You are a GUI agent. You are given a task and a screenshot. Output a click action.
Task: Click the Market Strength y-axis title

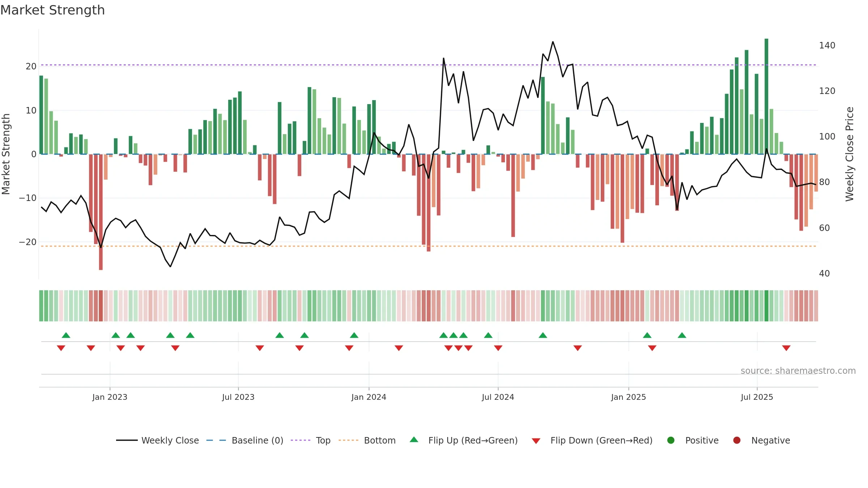pyautogui.click(x=6, y=154)
